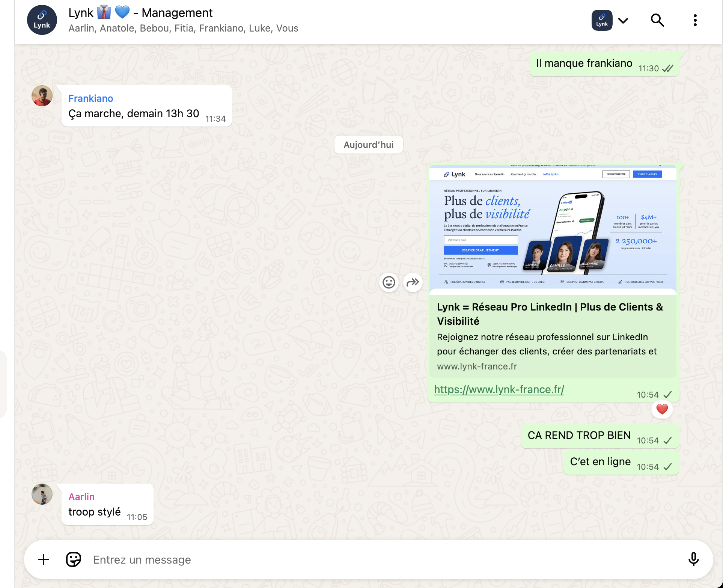Forward the link preview message
Viewport: 723px width, 588px height.
pyautogui.click(x=413, y=282)
